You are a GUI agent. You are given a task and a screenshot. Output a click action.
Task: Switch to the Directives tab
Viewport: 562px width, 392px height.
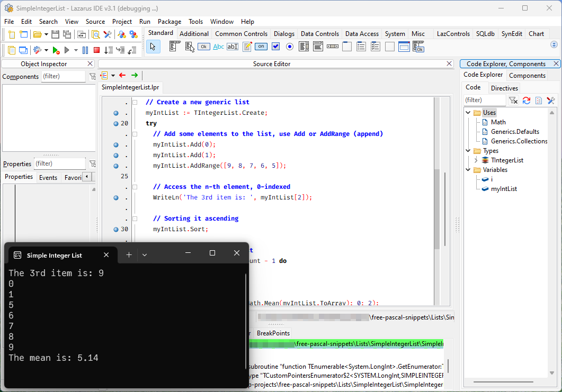[x=504, y=88]
